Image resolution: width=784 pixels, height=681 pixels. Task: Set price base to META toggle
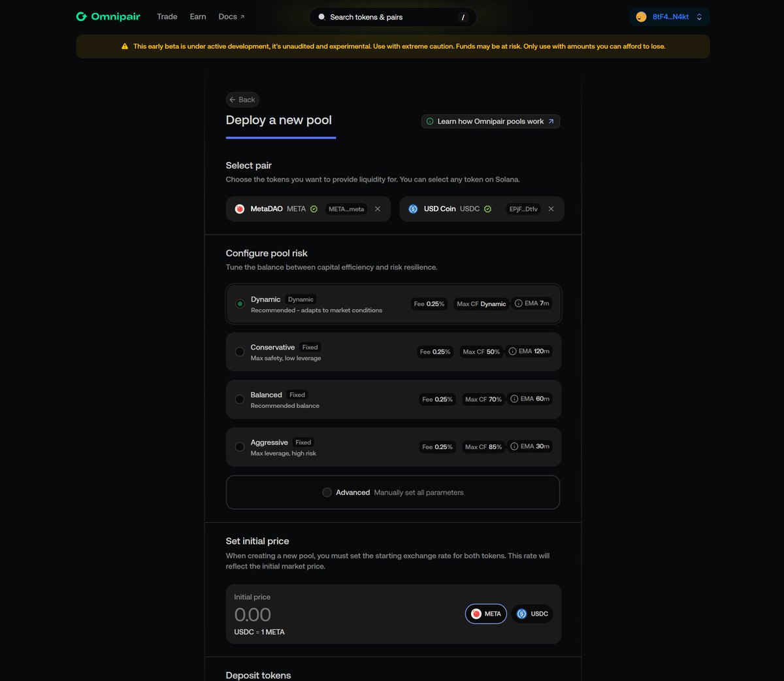click(486, 614)
